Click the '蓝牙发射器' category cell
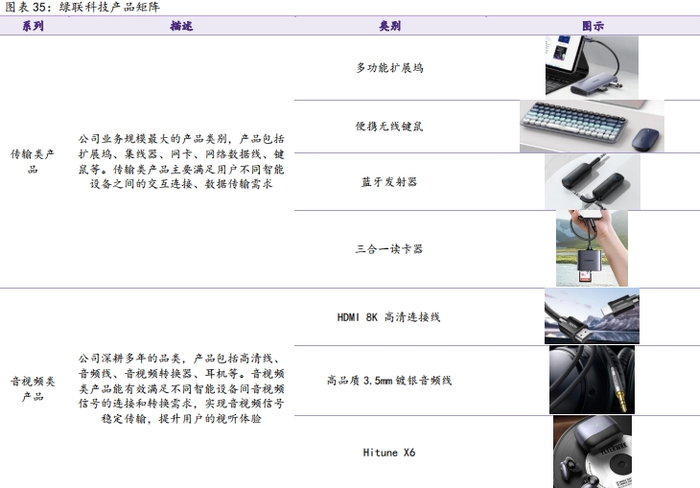Image resolution: width=700 pixels, height=488 pixels. (x=389, y=182)
